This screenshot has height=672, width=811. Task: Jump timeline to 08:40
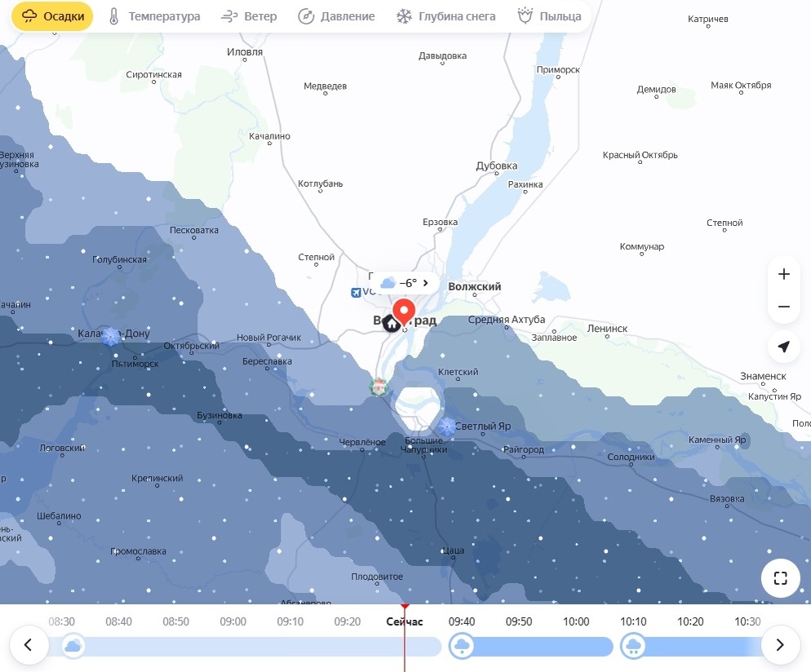pyautogui.click(x=118, y=621)
